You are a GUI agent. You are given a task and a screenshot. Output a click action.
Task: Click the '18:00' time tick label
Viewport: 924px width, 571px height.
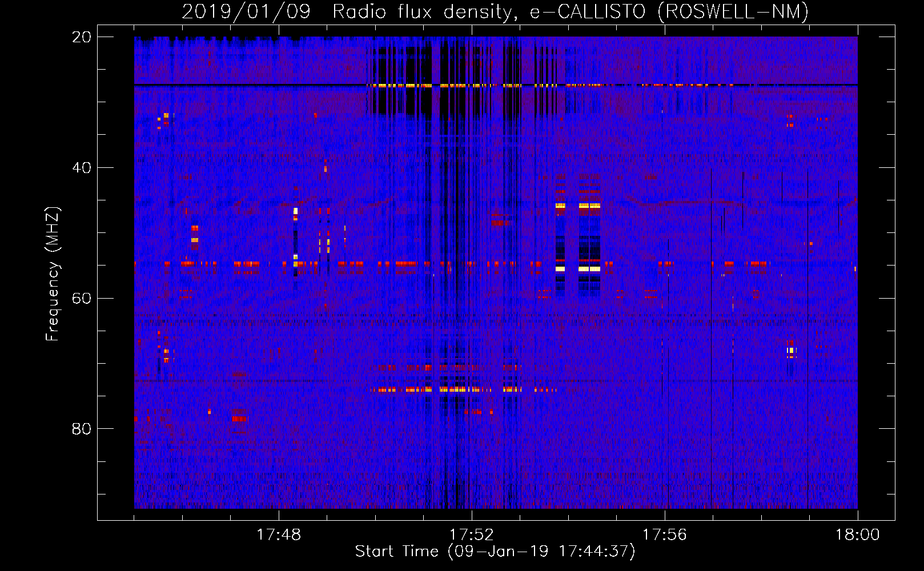[x=858, y=535]
